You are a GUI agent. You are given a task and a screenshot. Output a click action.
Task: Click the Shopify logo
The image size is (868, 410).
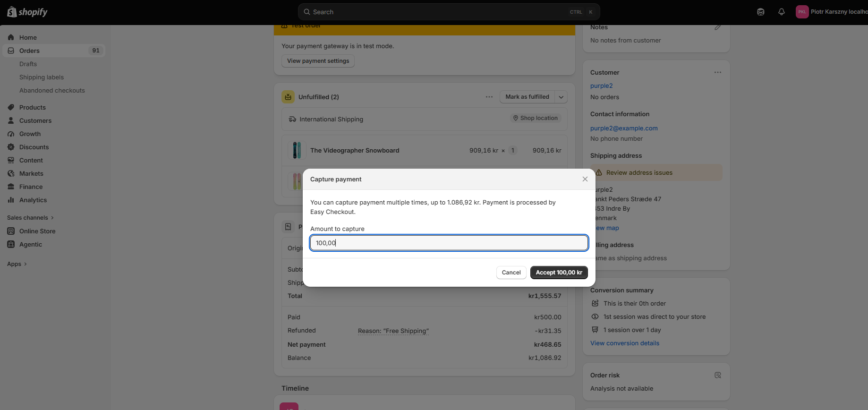point(27,12)
